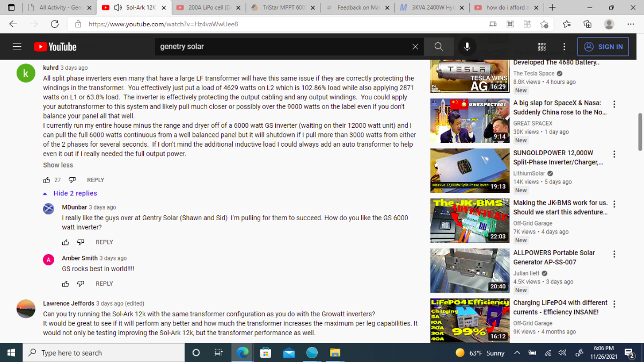Go to the YouTube home logo
The width and height of the screenshot is (644, 362).
(55, 47)
